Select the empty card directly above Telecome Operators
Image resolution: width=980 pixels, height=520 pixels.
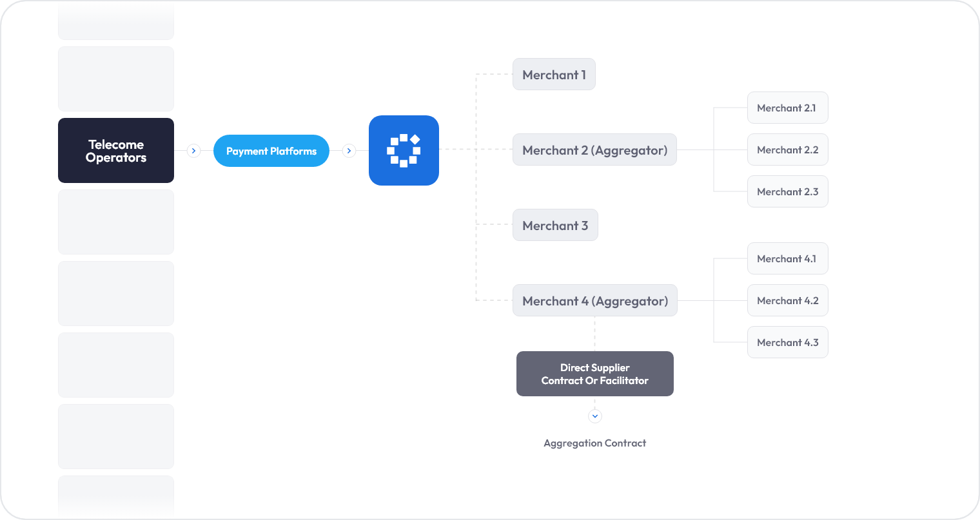pyautogui.click(x=116, y=79)
